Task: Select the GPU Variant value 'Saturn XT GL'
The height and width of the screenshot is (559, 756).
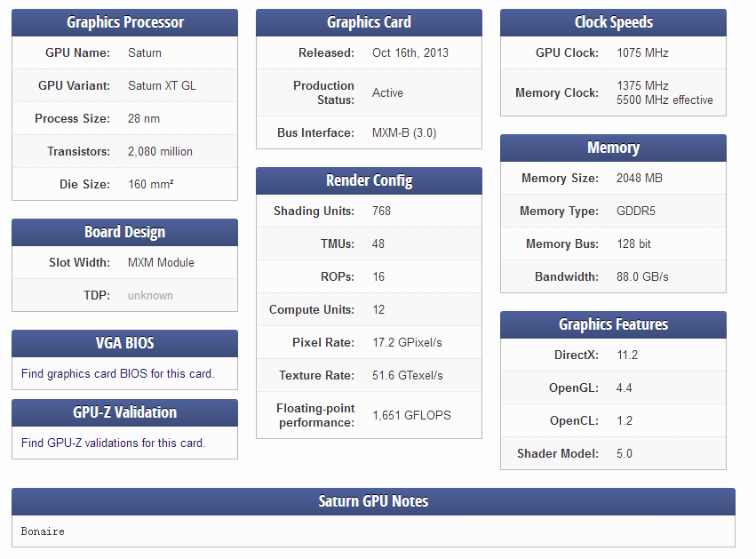Action: click(x=162, y=85)
